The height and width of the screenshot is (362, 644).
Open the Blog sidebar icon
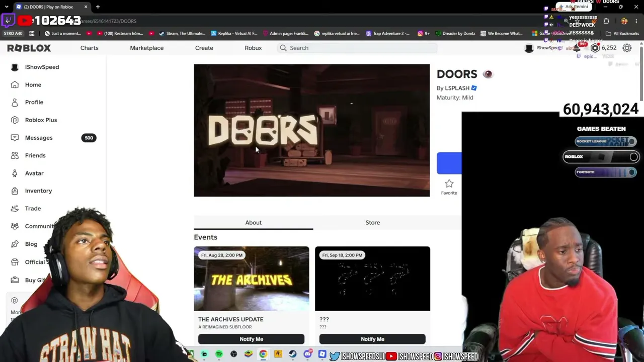(x=15, y=244)
